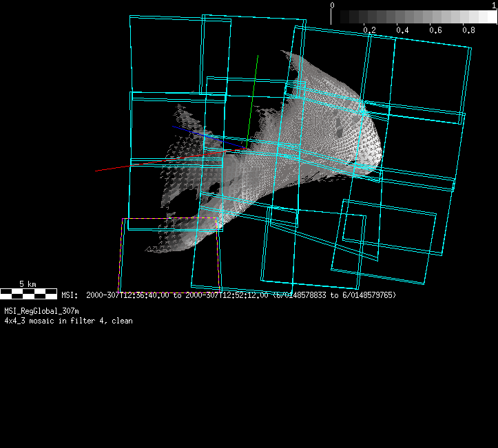Select the red axis line

click(114, 168)
